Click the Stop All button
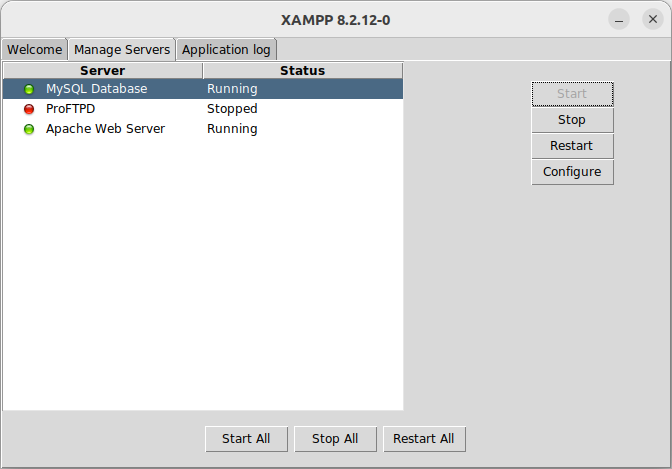672x469 pixels. click(335, 439)
